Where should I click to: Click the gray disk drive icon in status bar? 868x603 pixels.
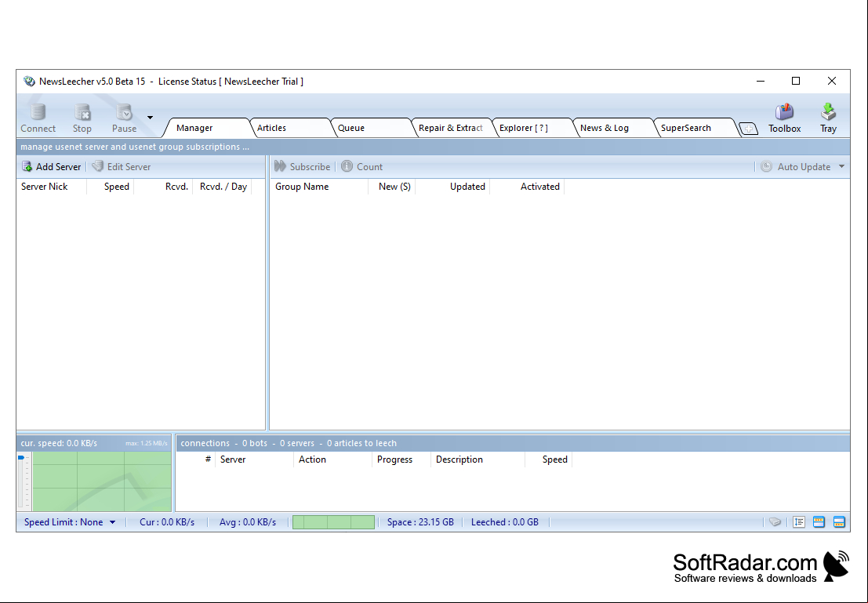(775, 522)
